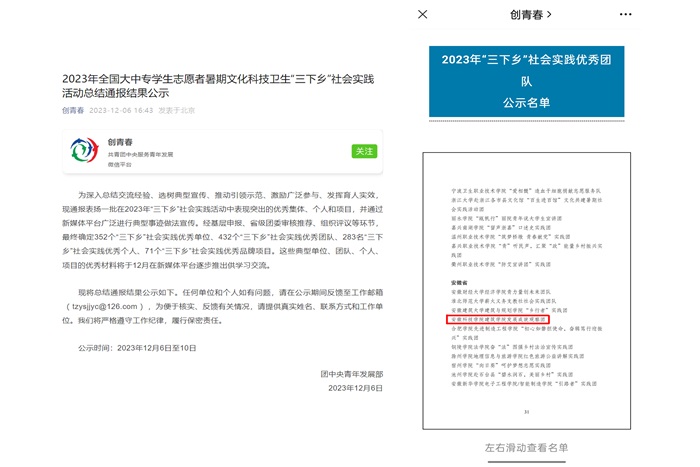
Task: Close the article with the X icon
Action: coord(423,15)
